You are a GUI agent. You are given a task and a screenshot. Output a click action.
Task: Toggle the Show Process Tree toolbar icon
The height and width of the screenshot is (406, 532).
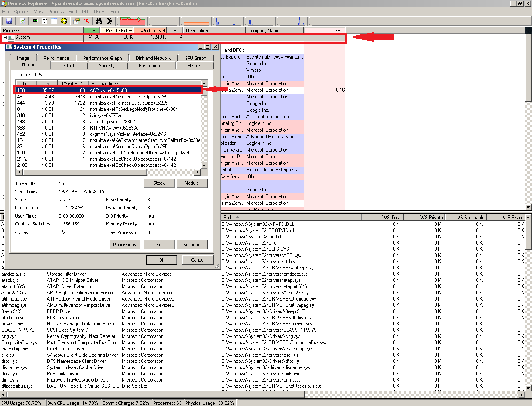[44, 21]
